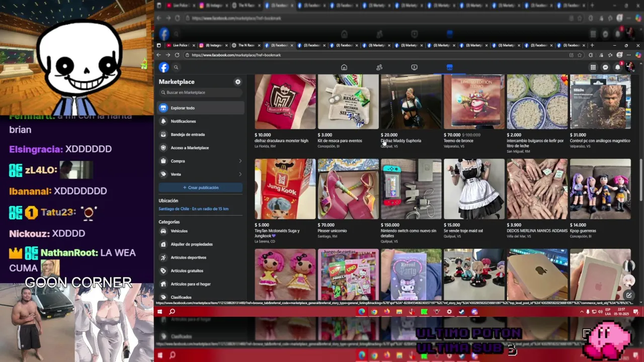
Task: Open Firefox in the taskbar
Action: [386, 312]
